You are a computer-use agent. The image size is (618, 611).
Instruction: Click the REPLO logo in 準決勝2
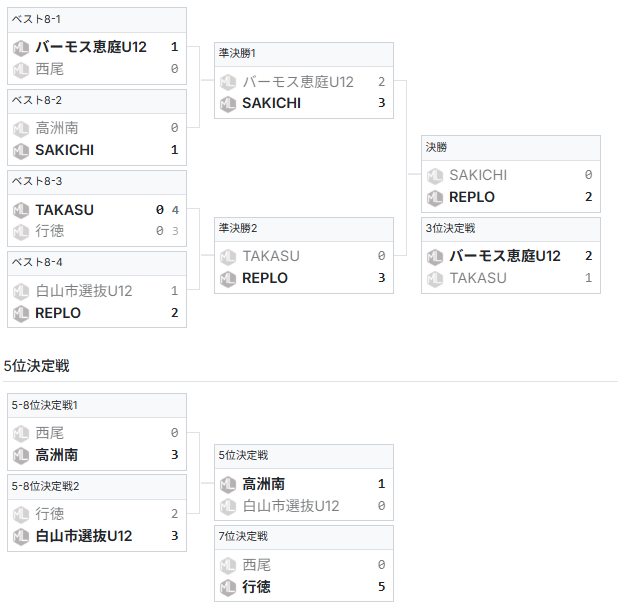click(227, 278)
